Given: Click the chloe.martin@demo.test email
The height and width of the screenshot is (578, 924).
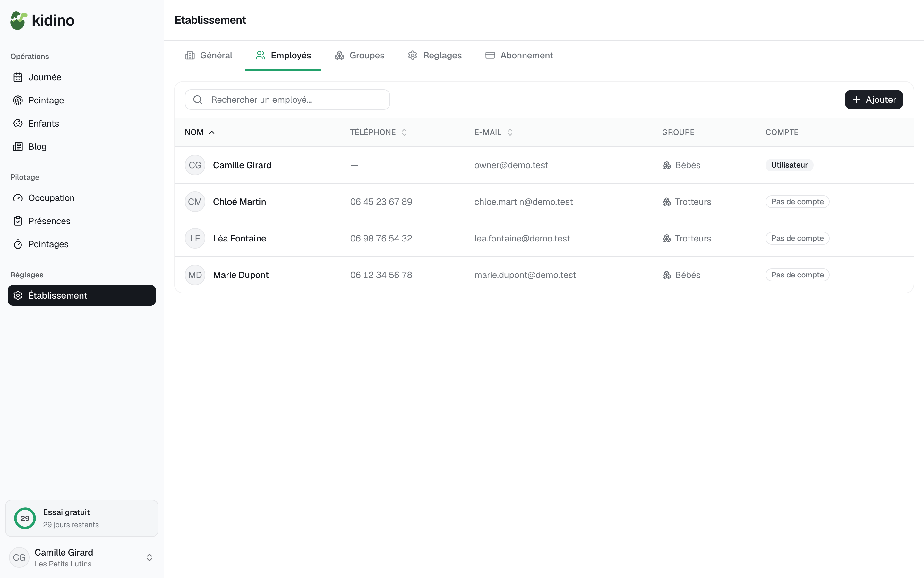Looking at the screenshot, I should [524, 202].
